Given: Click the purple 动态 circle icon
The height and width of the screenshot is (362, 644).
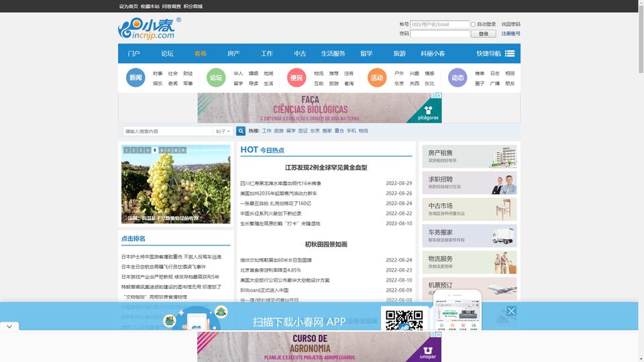Looking at the screenshot, I should [x=458, y=78].
